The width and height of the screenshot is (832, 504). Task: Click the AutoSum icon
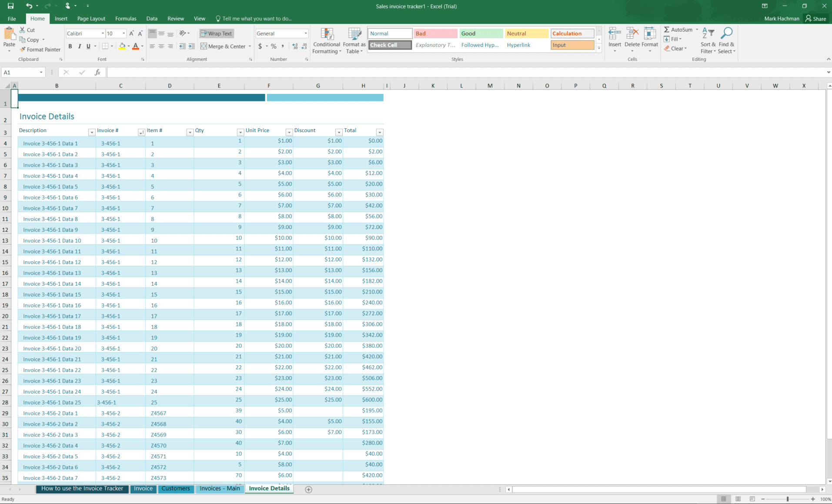[x=677, y=30]
